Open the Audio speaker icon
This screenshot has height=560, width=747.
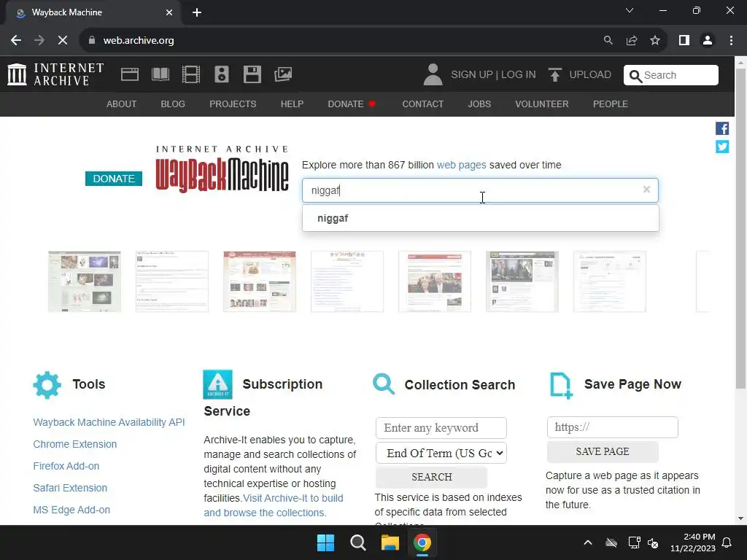(222, 75)
